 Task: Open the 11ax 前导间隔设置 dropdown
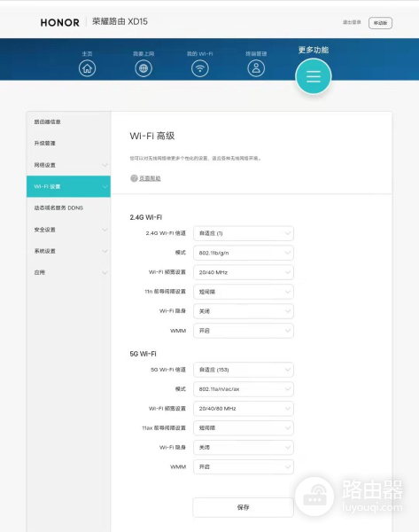point(244,428)
